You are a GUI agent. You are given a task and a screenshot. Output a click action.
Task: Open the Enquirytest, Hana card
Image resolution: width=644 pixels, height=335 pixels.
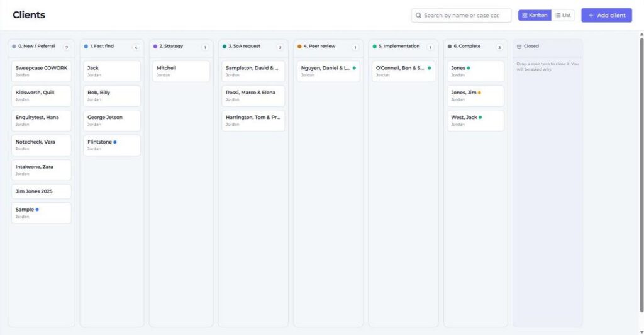click(x=42, y=120)
